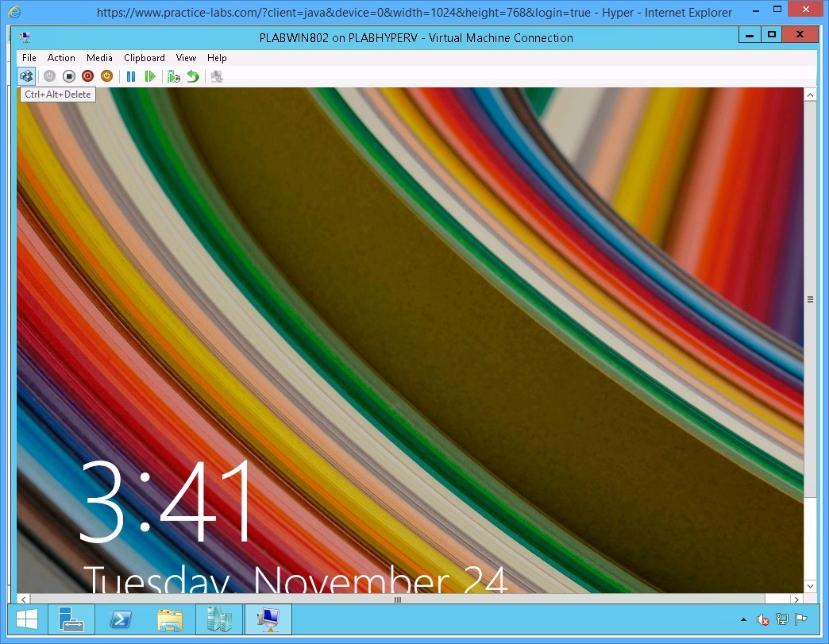Open Hyper-V Manager from the taskbar

tap(219, 619)
